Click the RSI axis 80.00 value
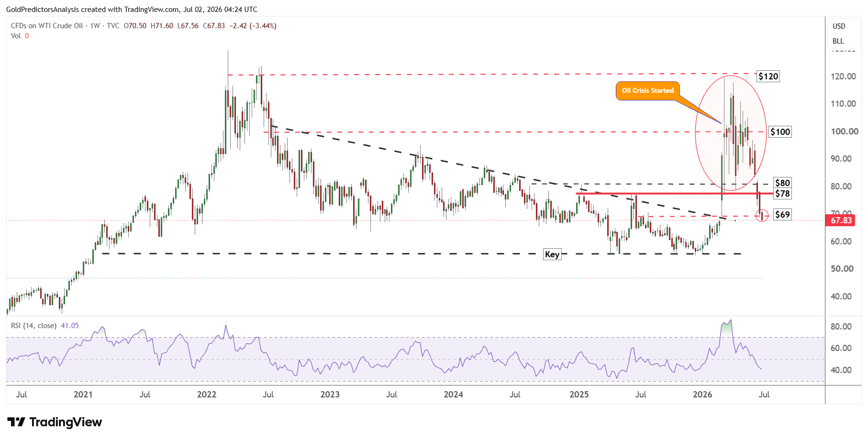Screen dimensions: 868x440 coord(841,327)
